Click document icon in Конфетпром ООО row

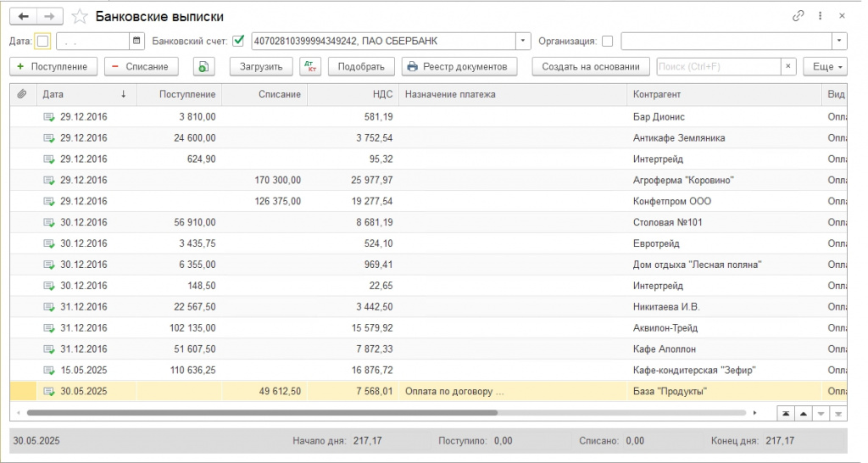coord(49,201)
